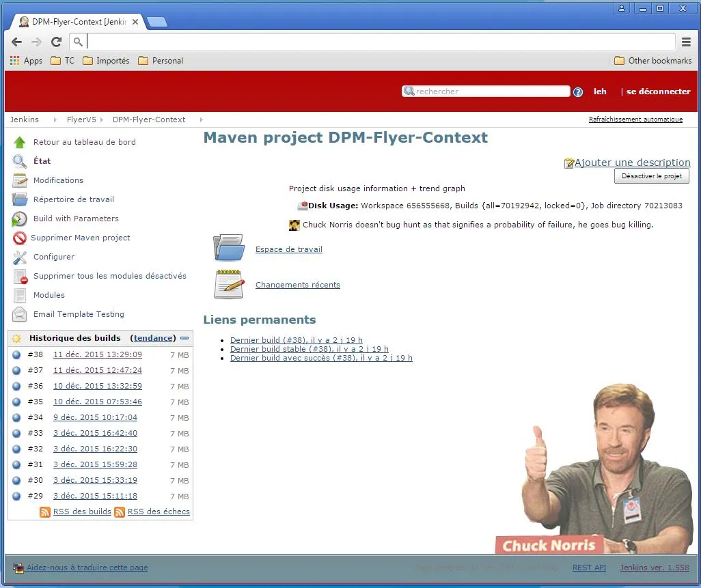Click the Répertoire de travail folder icon
This screenshot has width=701, height=588.
[x=20, y=199]
